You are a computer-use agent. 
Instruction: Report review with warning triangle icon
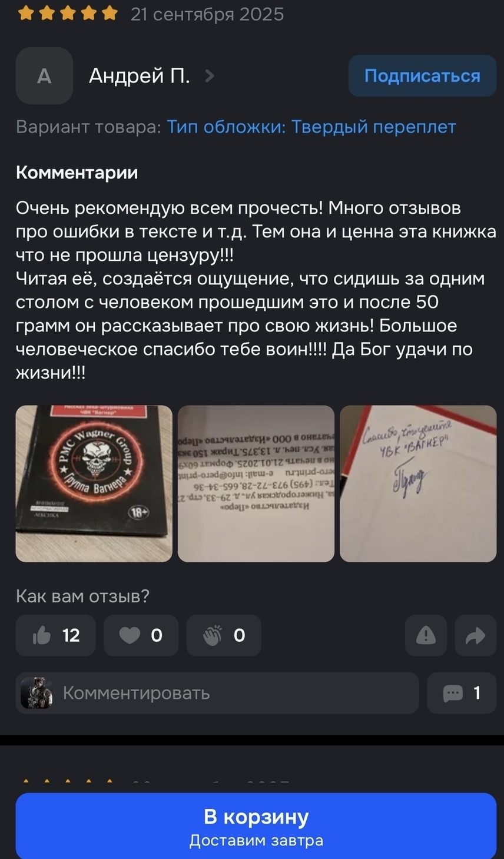(426, 635)
